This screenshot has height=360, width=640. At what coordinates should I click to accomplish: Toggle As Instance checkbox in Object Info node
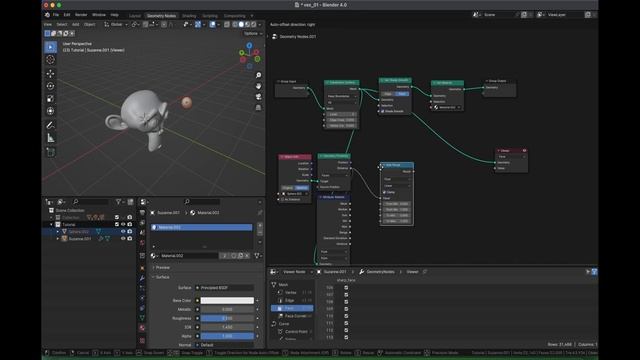coord(282,200)
